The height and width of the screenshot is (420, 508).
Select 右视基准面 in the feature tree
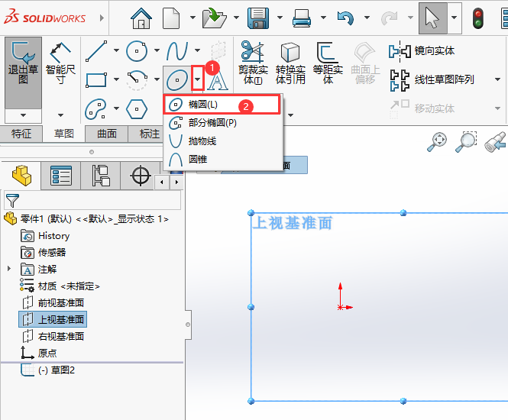(53, 337)
